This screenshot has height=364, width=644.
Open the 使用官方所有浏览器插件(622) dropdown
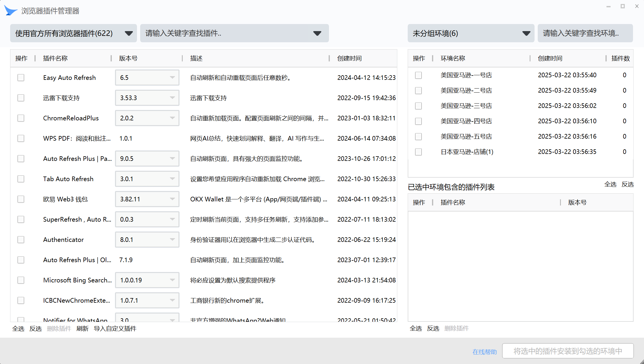click(x=74, y=33)
